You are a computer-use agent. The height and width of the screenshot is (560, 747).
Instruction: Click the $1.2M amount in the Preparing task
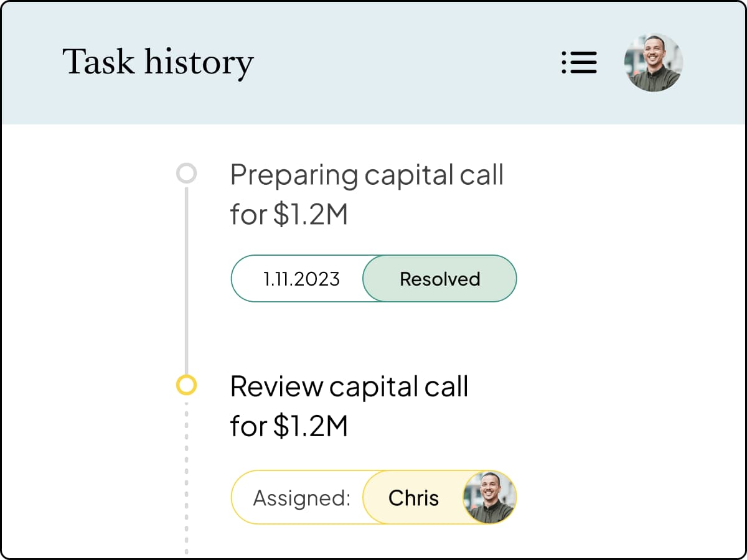[x=310, y=215]
